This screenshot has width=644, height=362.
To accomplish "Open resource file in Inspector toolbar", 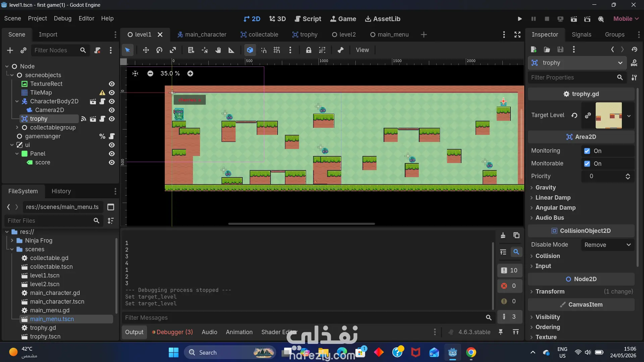I will 547,50.
